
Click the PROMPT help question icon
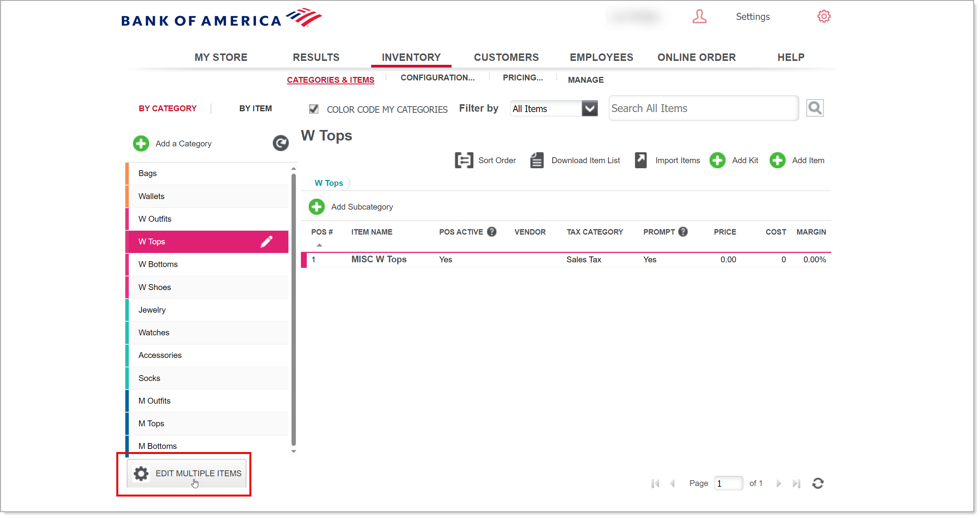click(x=683, y=232)
